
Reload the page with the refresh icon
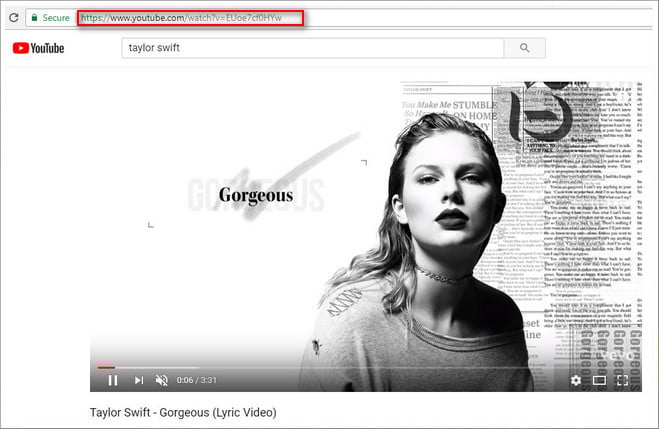click(13, 18)
